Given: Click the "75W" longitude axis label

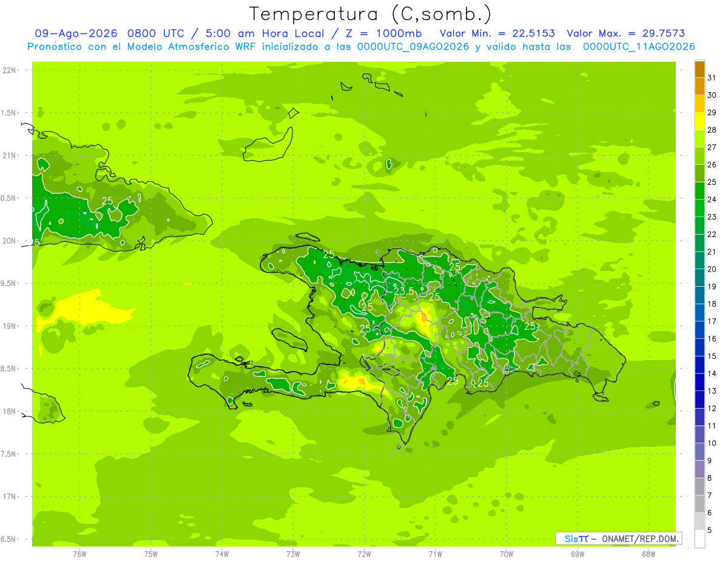Looking at the screenshot, I should 151,554.
